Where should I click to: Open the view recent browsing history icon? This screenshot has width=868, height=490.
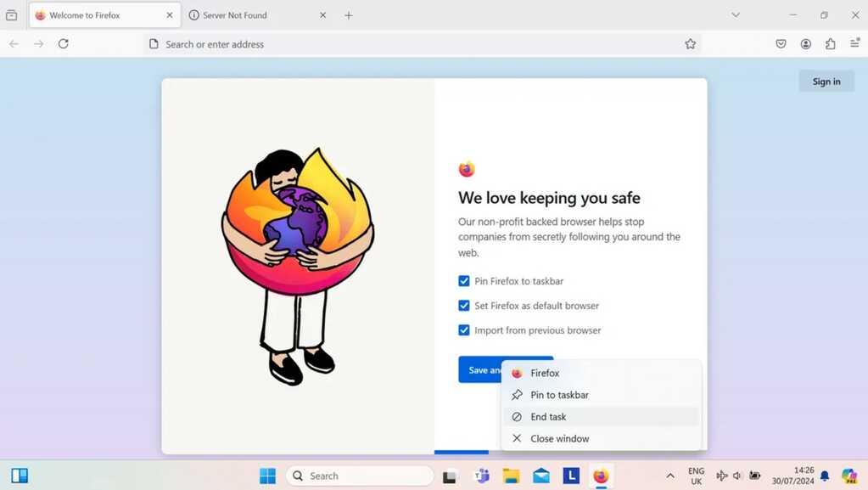click(11, 14)
